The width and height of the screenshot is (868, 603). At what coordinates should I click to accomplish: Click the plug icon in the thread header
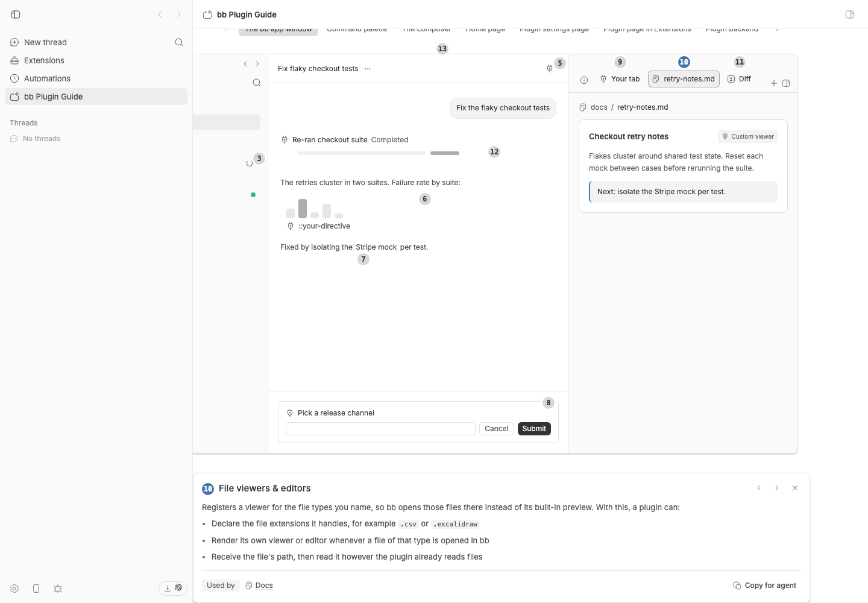550,69
